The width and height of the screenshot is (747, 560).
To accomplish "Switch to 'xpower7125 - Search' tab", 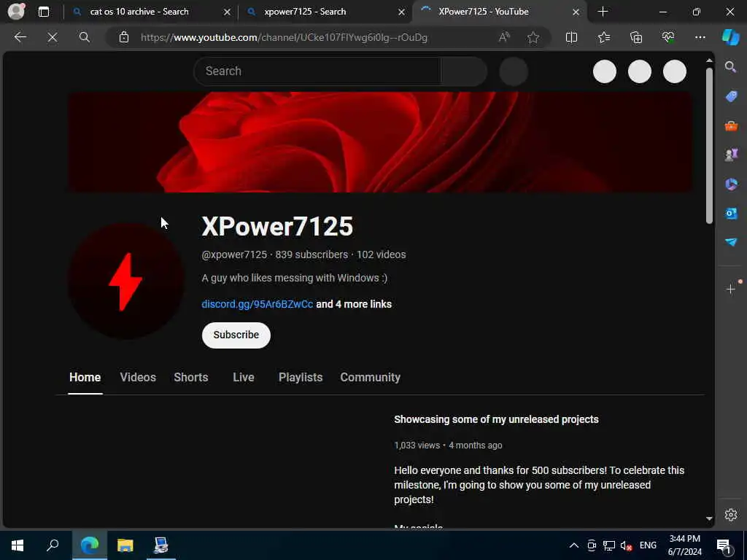I will point(305,12).
